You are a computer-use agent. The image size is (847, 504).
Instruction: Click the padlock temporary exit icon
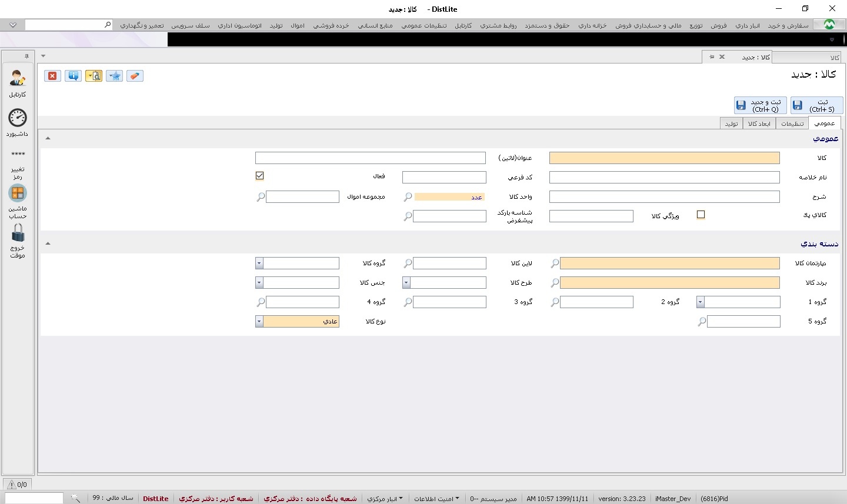[18, 233]
